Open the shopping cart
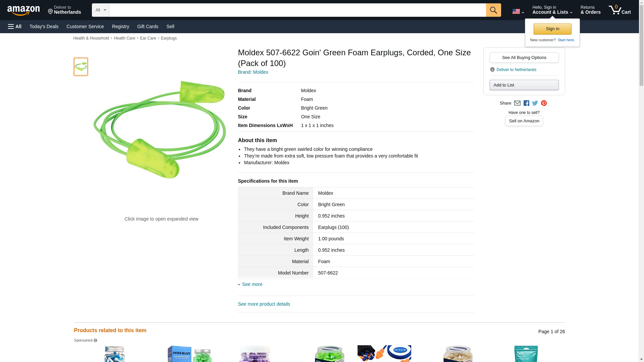 tap(620, 10)
